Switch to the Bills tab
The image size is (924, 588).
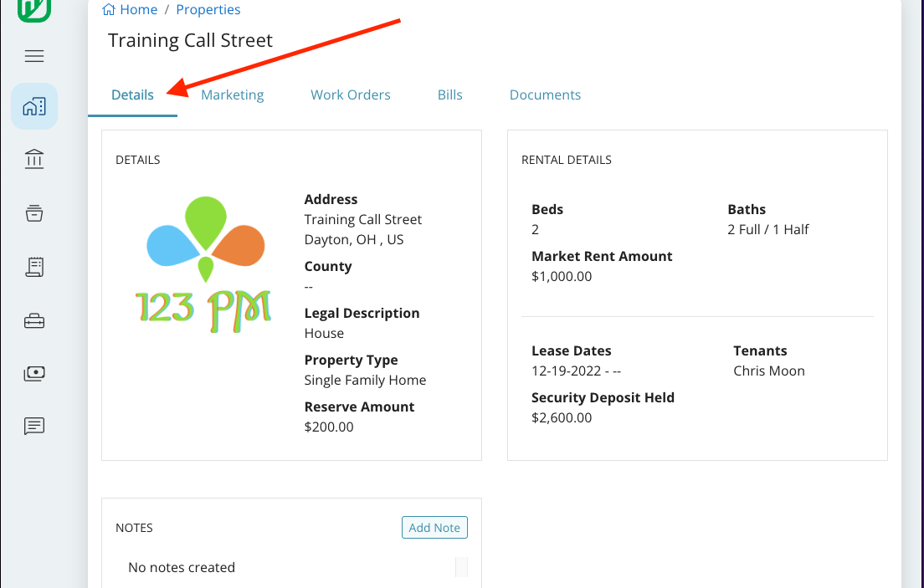[x=449, y=95]
